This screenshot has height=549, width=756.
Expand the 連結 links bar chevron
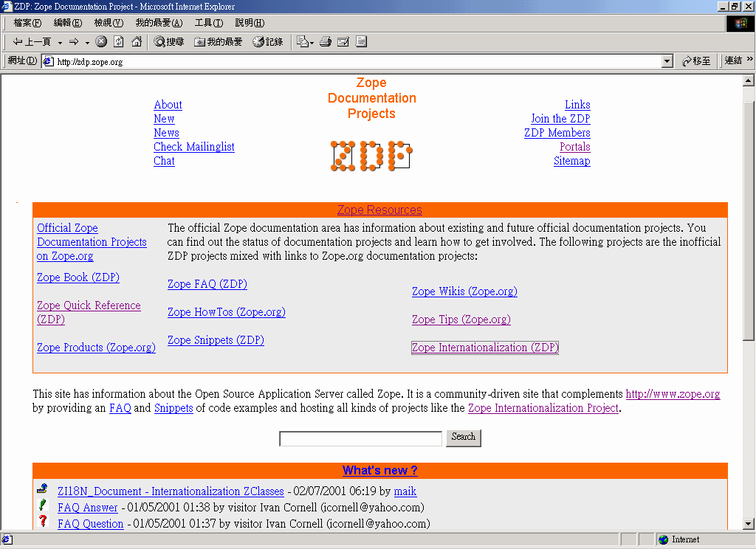pyautogui.click(x=750, y=59)
